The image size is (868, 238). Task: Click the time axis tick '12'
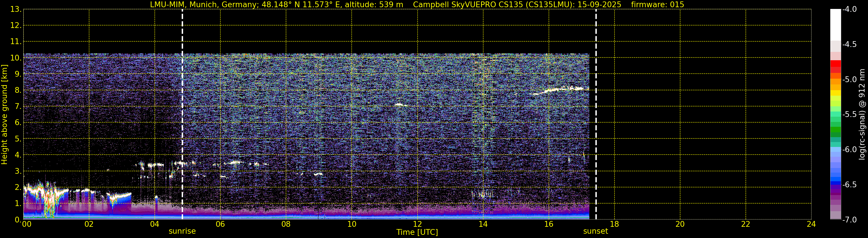click(417, 224)
